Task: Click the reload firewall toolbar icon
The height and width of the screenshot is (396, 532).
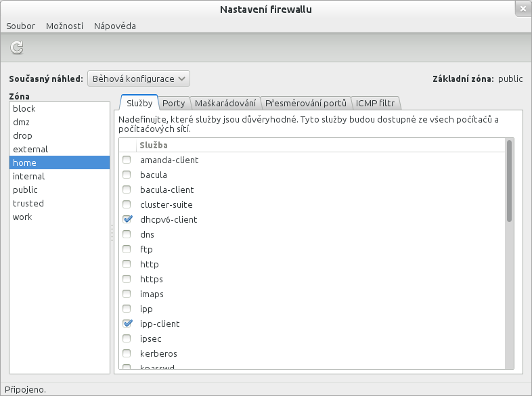Action: (17, 47)
